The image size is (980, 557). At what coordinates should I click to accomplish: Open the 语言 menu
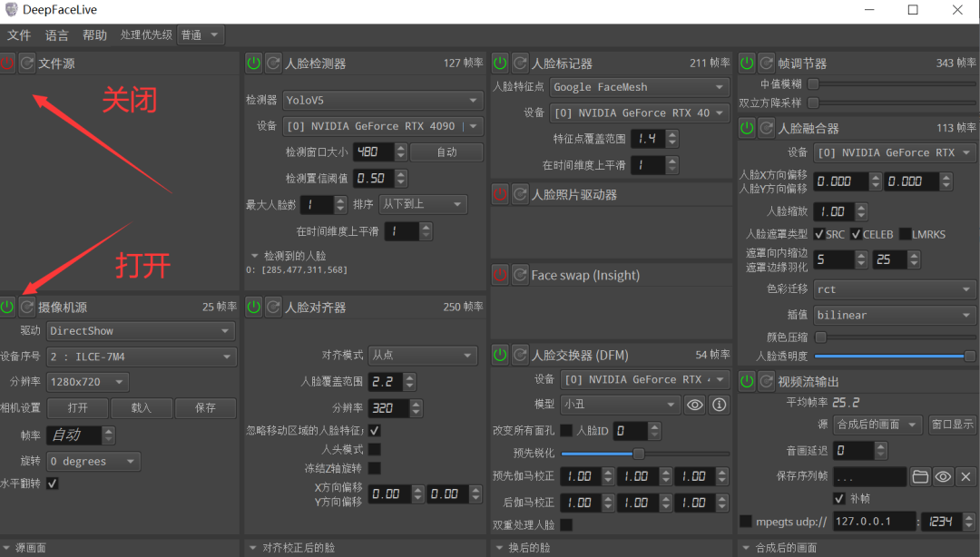click(x=57, y=35)
